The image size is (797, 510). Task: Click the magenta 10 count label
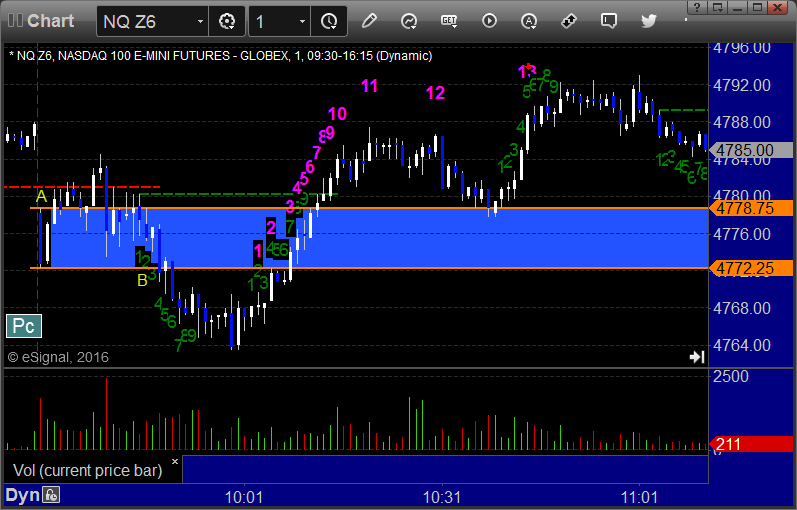[337, 113]
